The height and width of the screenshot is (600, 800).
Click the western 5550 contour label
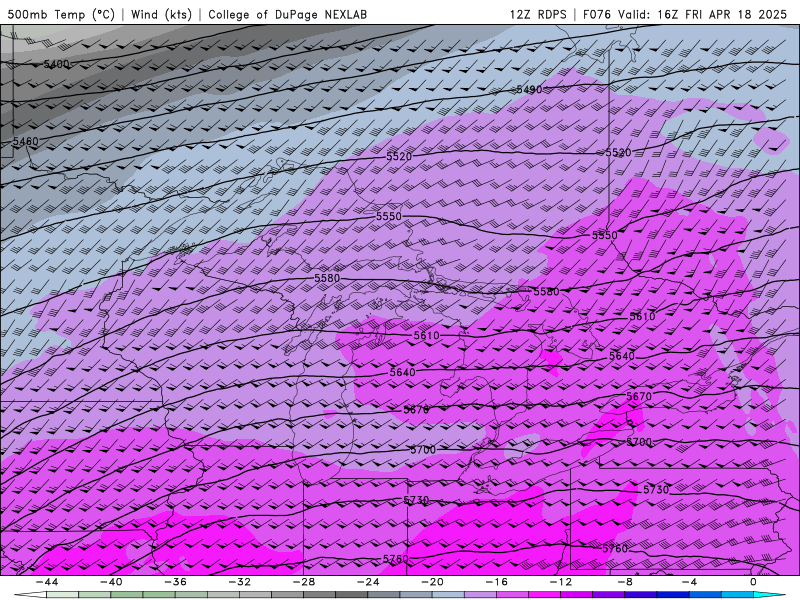click(x=389, y=216)
